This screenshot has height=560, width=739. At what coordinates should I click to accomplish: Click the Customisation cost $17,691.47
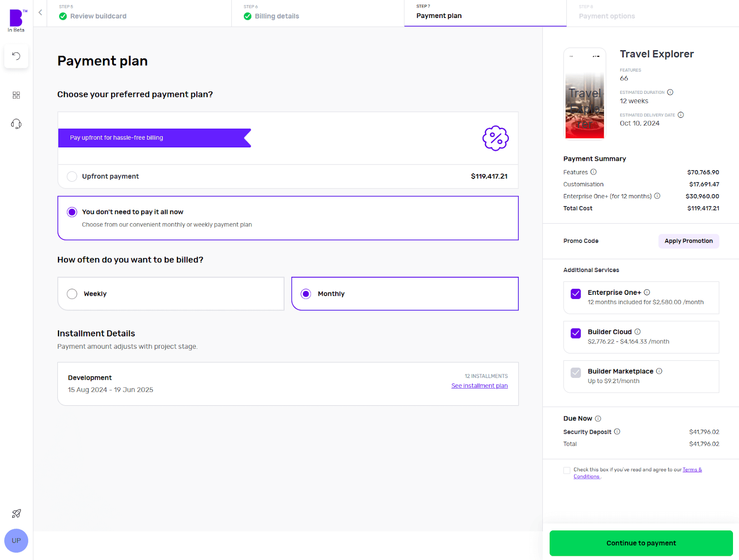point(704,184)
